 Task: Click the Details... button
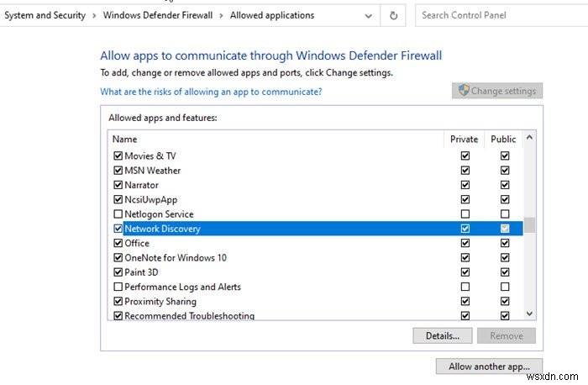click(x=443, y=336)
